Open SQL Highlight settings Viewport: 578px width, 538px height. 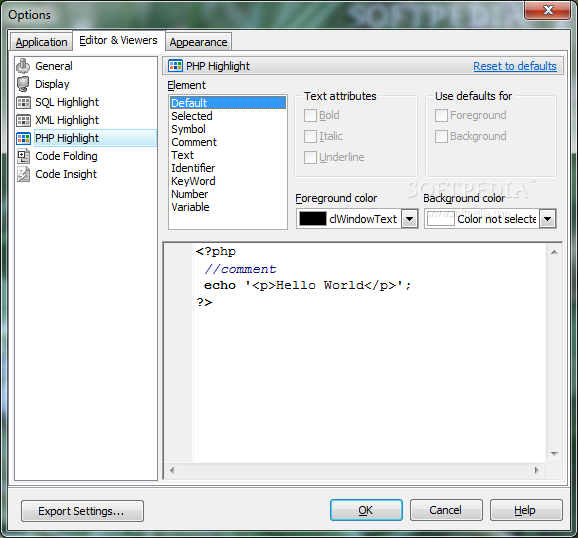pyautogui.click(x=67, y=102)
